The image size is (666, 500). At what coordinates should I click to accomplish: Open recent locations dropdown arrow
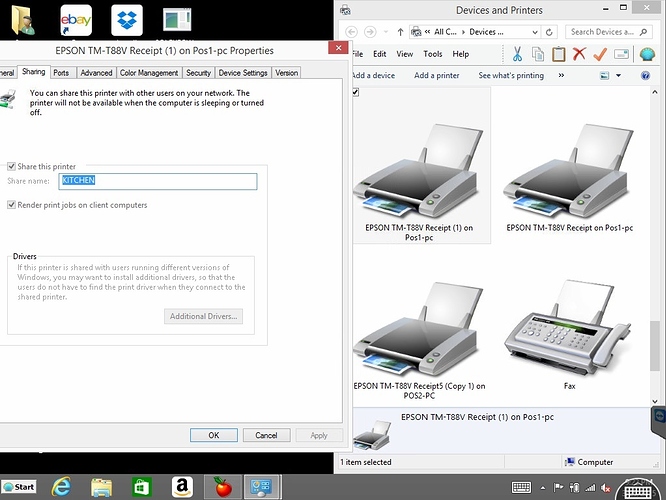pos(386,32)
